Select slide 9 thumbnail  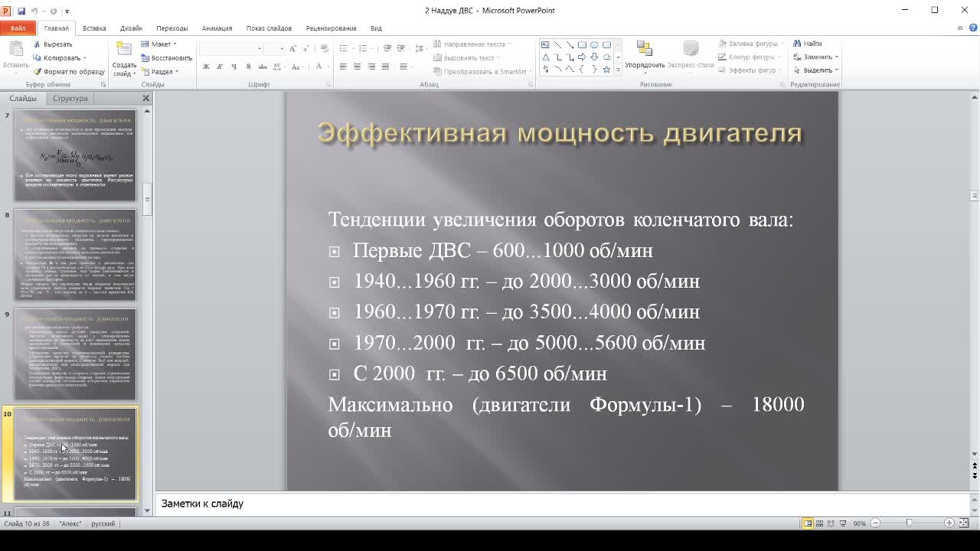(x=75, y=354)
